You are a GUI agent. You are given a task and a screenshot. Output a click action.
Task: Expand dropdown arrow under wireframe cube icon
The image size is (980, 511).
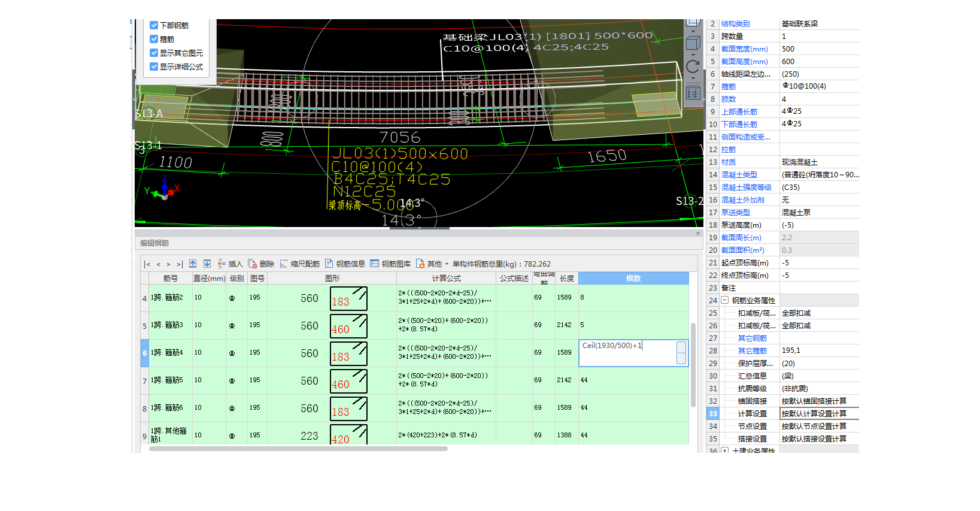coord(693,31)
